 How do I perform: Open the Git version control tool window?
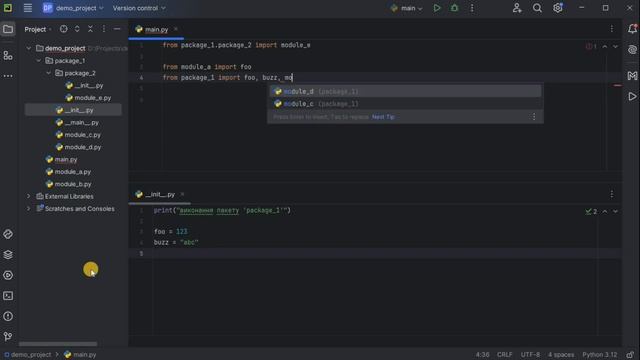coord(8,337)
